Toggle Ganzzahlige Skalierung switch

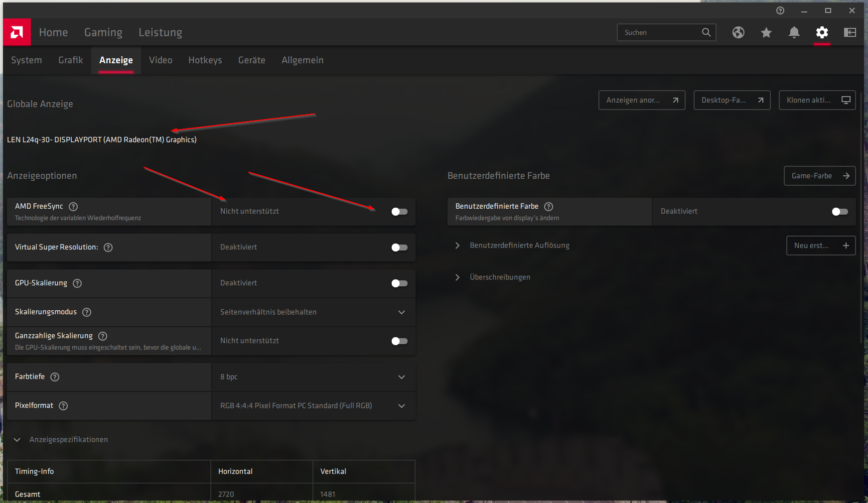399,341
